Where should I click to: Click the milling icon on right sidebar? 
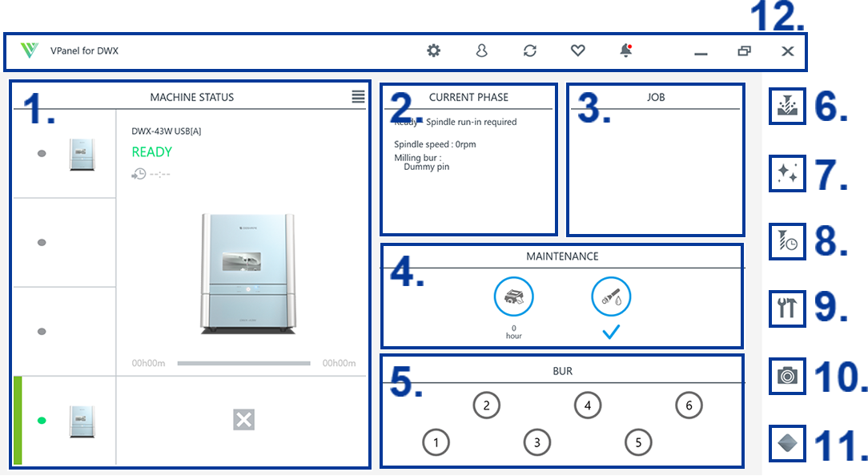pos(787,107)
